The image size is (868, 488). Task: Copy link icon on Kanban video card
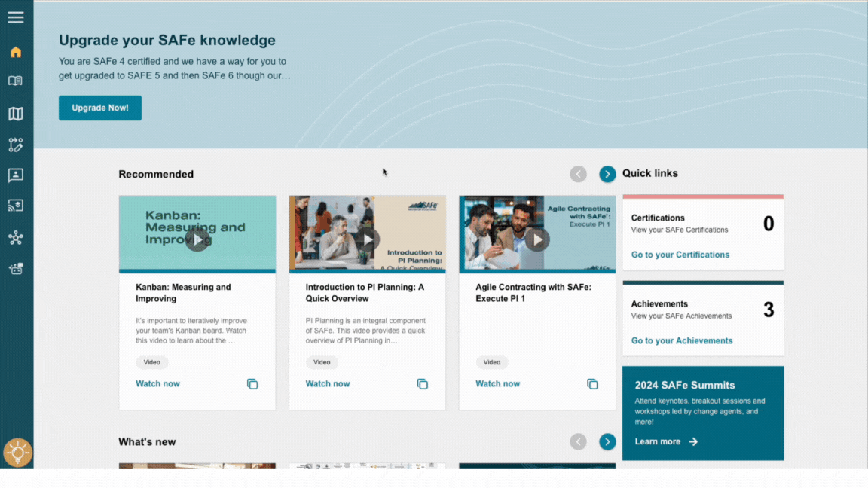pyautogui.click(x=252, y=384)
